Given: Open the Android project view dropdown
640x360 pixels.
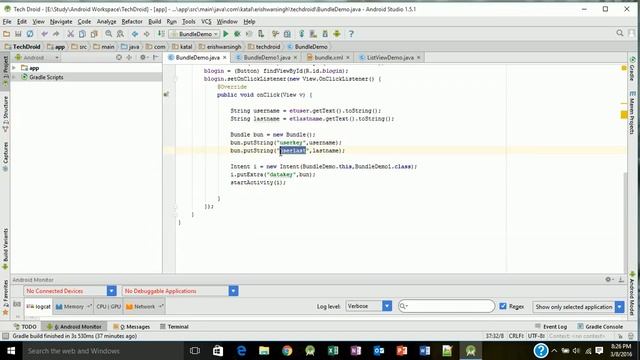Looking at the screenshot, I should click(x=37, y=58).
